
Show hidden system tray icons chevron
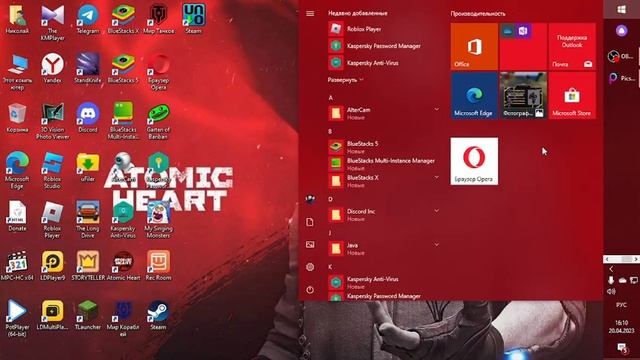[x=611, y=269]
